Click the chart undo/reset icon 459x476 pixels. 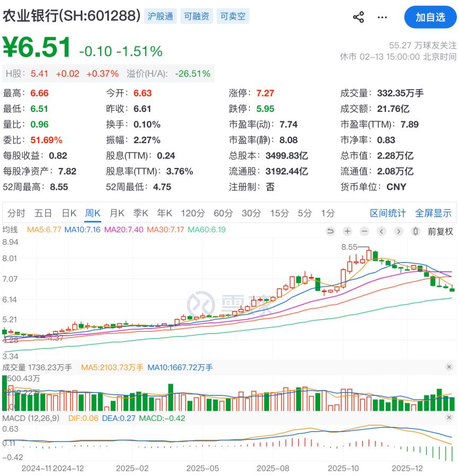[x=330, y=231]
